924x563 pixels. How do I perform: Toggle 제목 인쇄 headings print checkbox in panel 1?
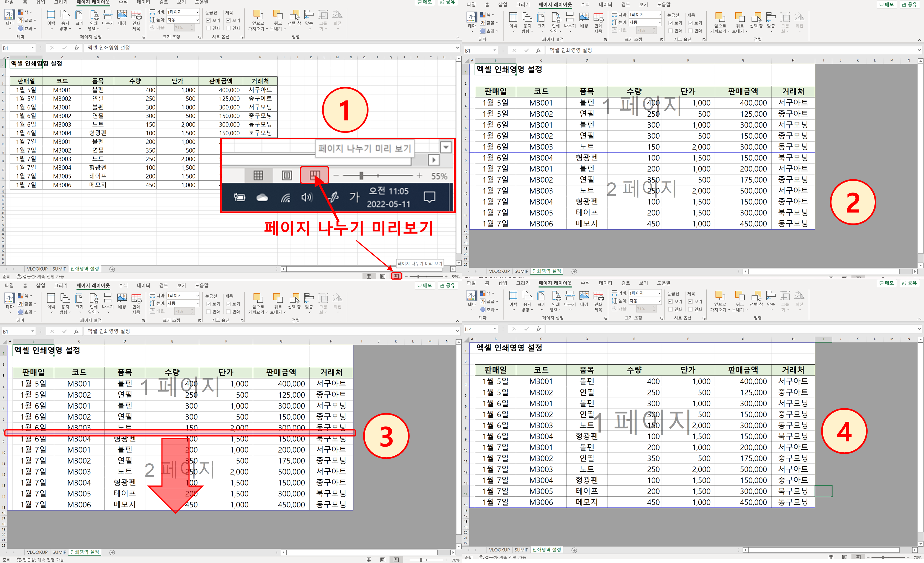click(228, 28)
